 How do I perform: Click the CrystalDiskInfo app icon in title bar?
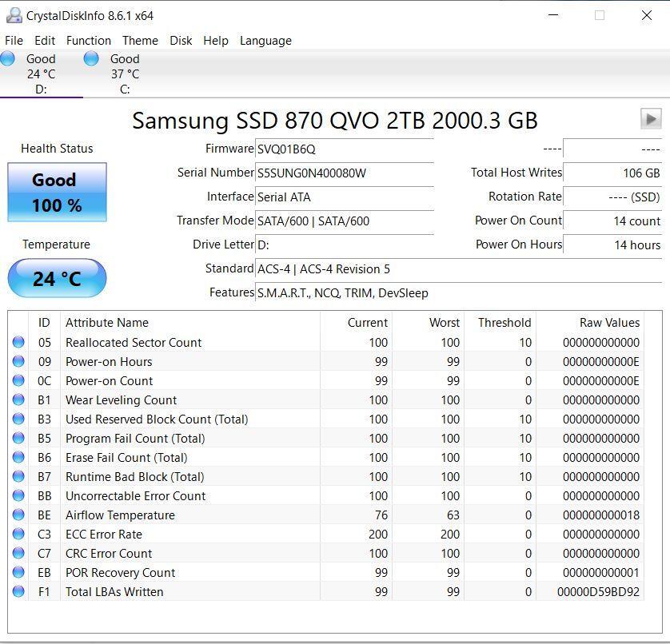(14, 15)
